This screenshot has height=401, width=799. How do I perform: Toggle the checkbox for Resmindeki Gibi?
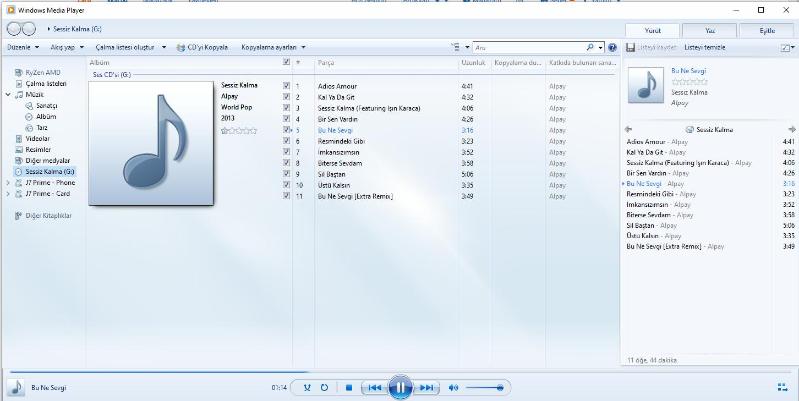[x=287, y=141]
